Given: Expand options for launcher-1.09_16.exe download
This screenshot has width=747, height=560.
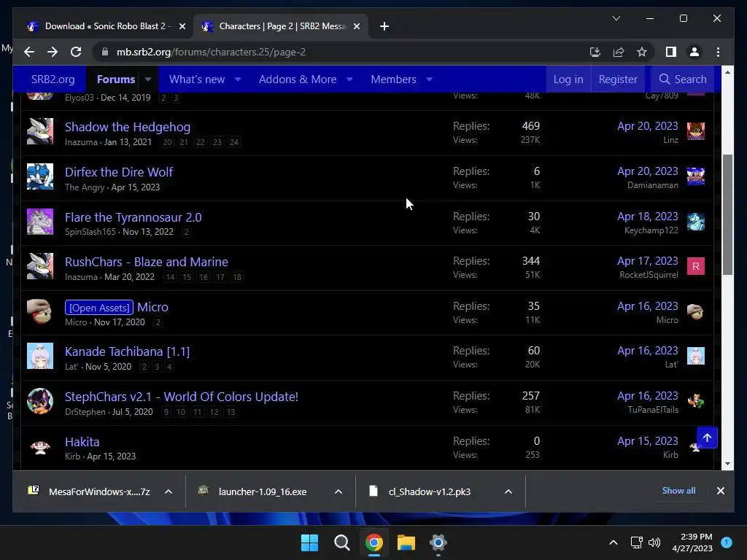Looking at the screenshot, I should [338, 491].
